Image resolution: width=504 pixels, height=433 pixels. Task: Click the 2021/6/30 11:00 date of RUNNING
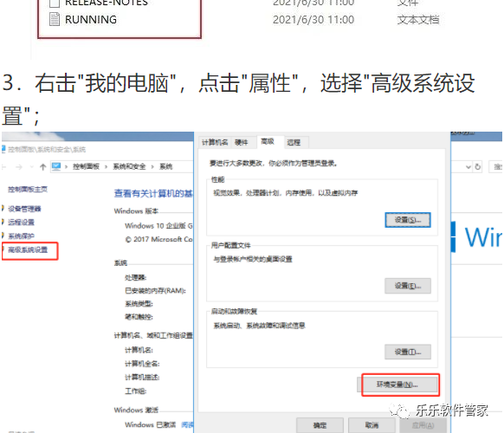tap(313, 20)
